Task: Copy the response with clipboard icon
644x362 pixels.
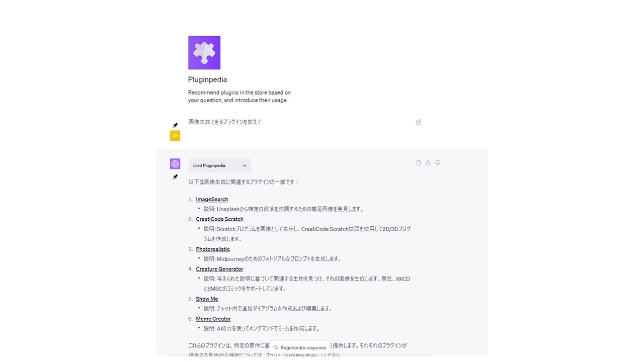Action: coord(419,163)
